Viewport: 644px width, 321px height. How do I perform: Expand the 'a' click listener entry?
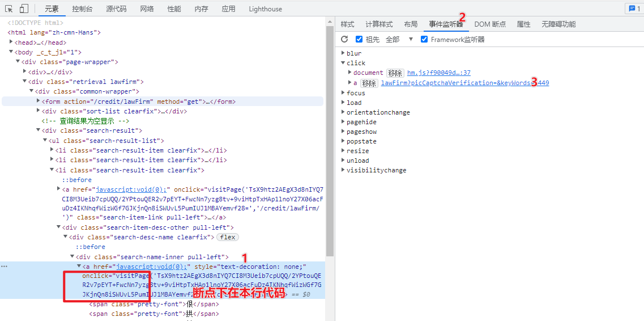pyautogui.click(x=350, y=83)
